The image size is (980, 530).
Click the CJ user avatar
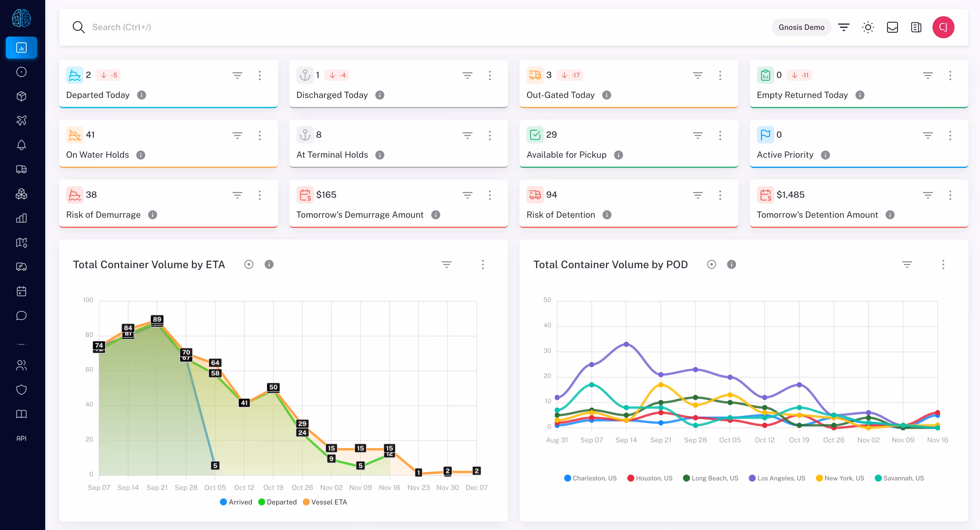tap(943, 28)
